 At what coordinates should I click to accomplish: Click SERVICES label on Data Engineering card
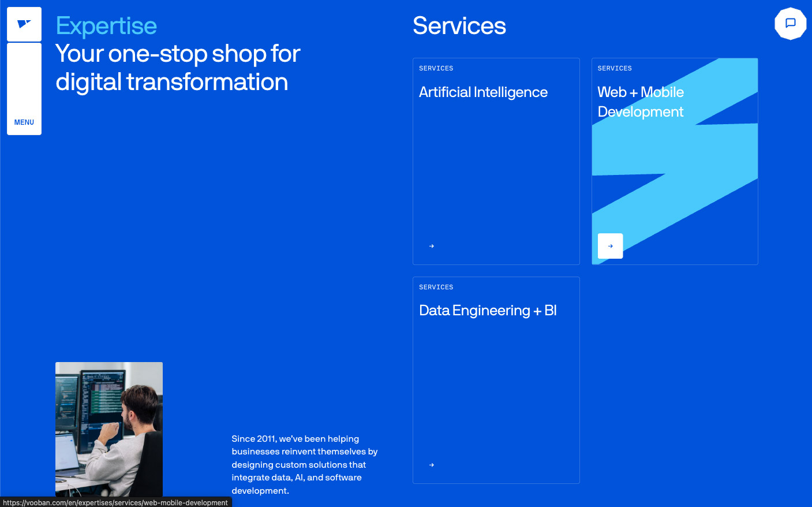pos(436,287)
